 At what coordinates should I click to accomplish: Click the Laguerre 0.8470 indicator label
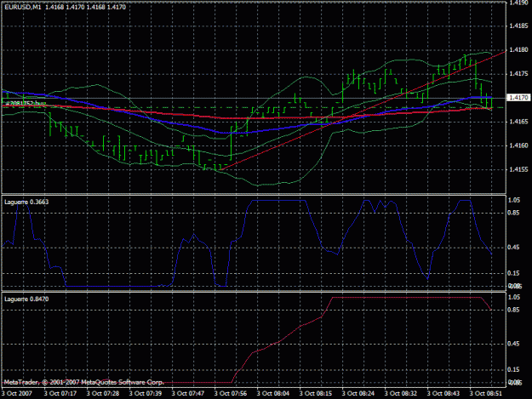[26, 299]
